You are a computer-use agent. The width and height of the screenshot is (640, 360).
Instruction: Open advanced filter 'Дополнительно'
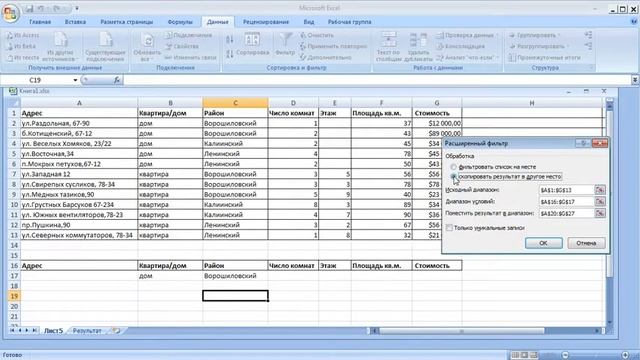coord(325,58)
